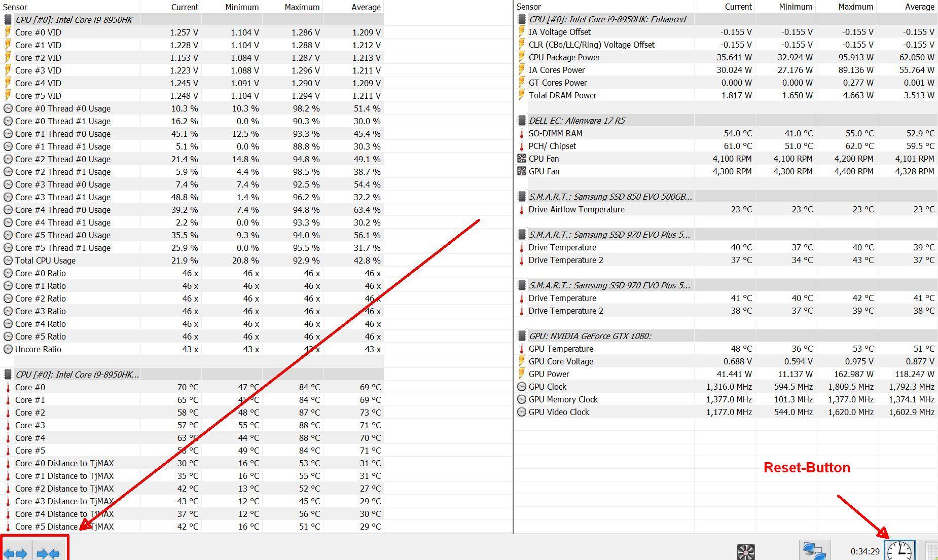Select the Core #4 temperature row
This screenshot has width=938, height=560.
click(193, 438)
